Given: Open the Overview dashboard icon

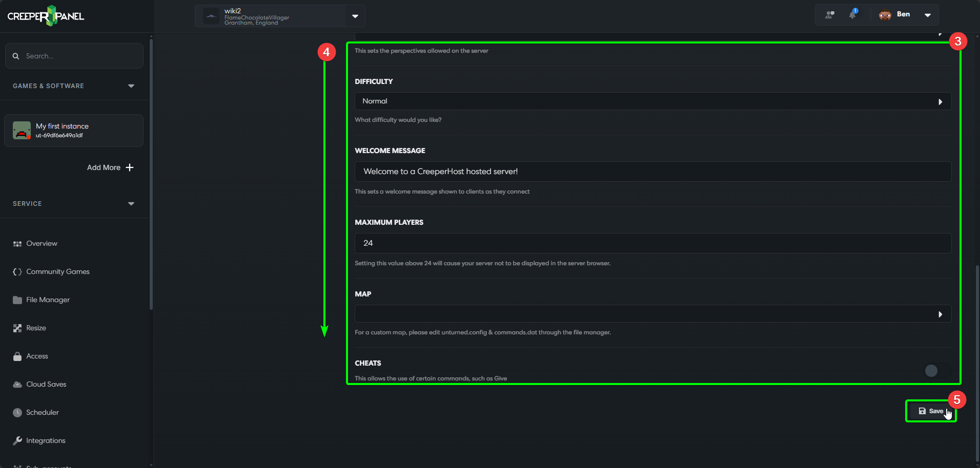Looking at the screenshot, I should pyautogui.click(x=18, y=243).
